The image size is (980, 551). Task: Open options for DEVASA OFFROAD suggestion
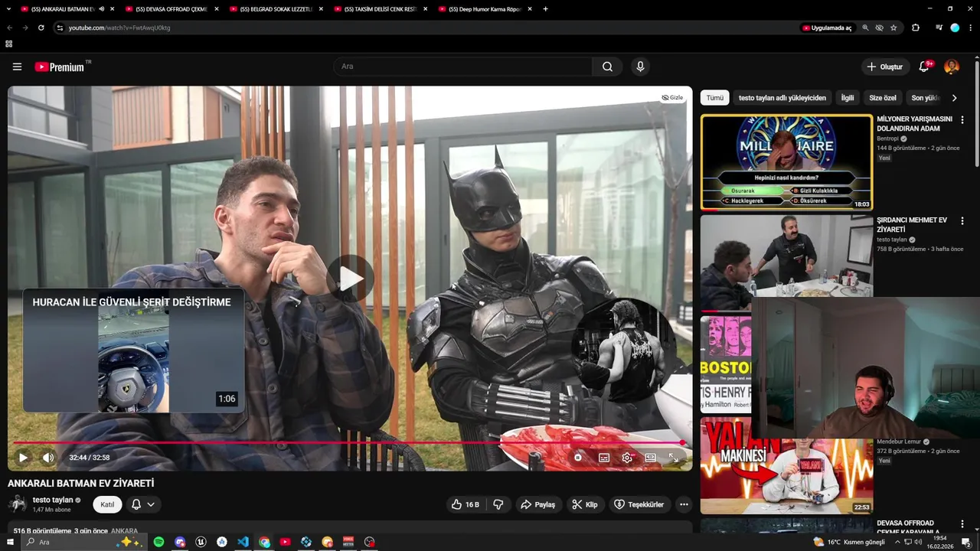[962, 524]
